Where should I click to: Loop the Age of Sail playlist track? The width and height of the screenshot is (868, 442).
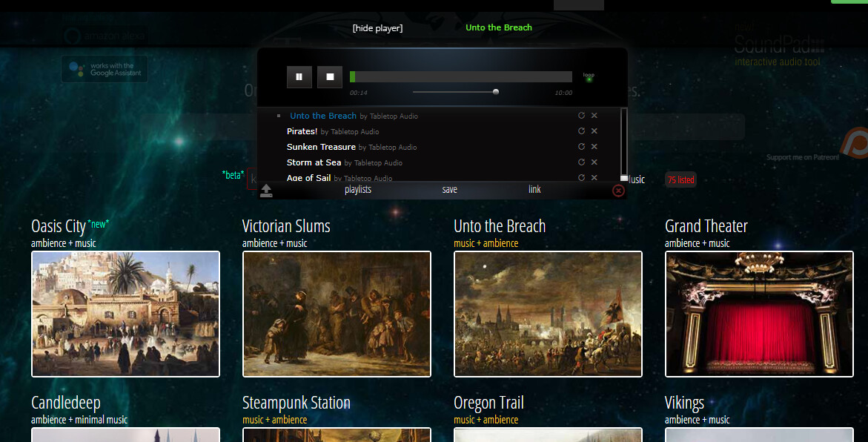click(x=581, y=177)
